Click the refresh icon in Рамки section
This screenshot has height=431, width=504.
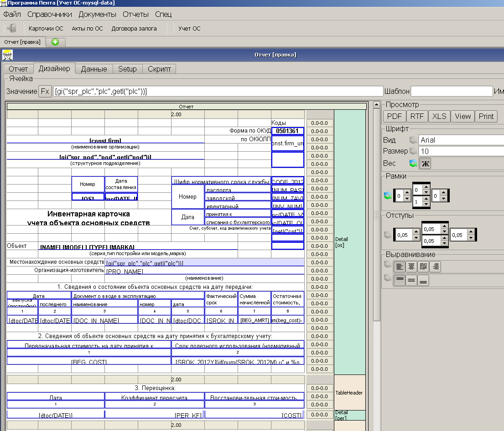[x=388, y=196]
